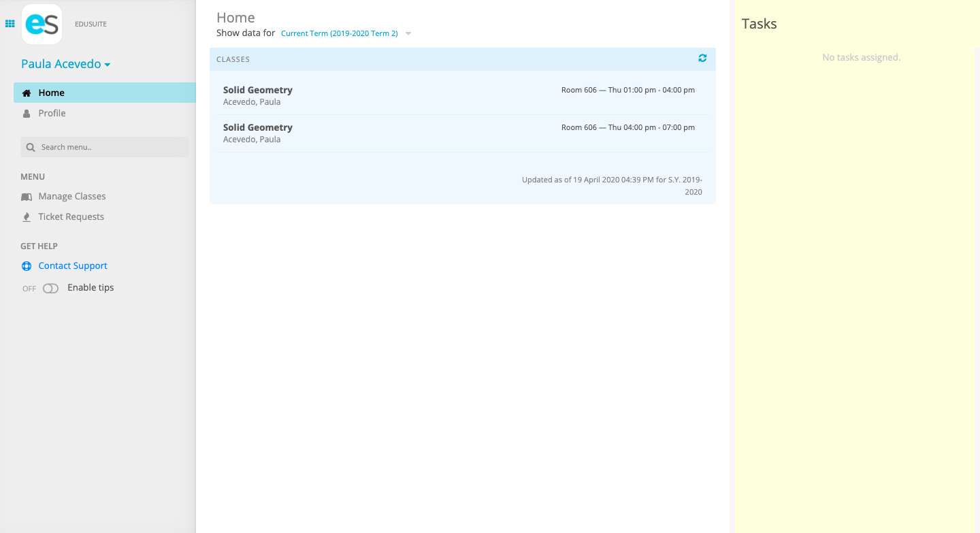Click the search magnifier icon
The image size is (980, 533).
coord(31,147)
